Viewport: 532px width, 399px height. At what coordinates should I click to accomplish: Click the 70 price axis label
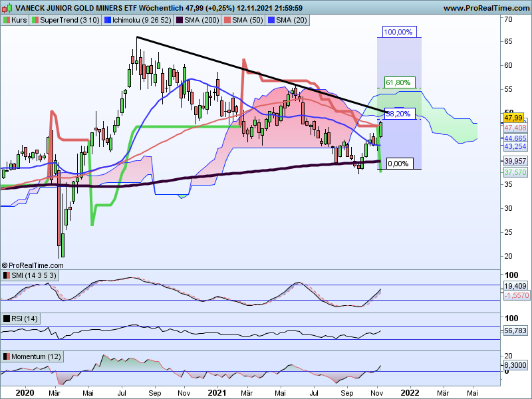tap(508, 19)
